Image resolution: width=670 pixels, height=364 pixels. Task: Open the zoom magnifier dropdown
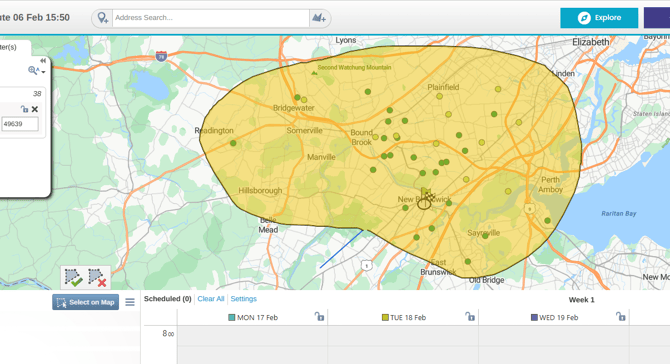(36, 70)
